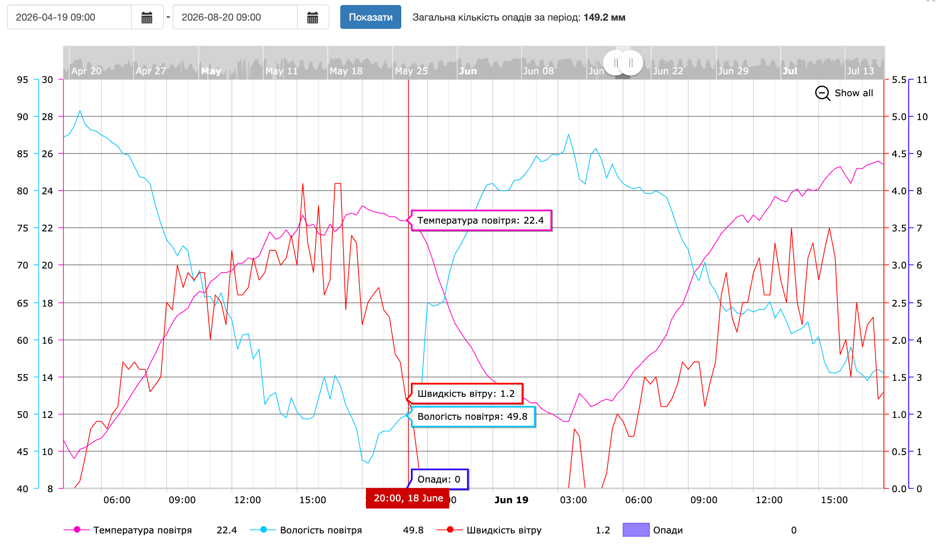
Task: Click the Jun 19 axis label
Action: pyautogui.click(x=511, y=500)
